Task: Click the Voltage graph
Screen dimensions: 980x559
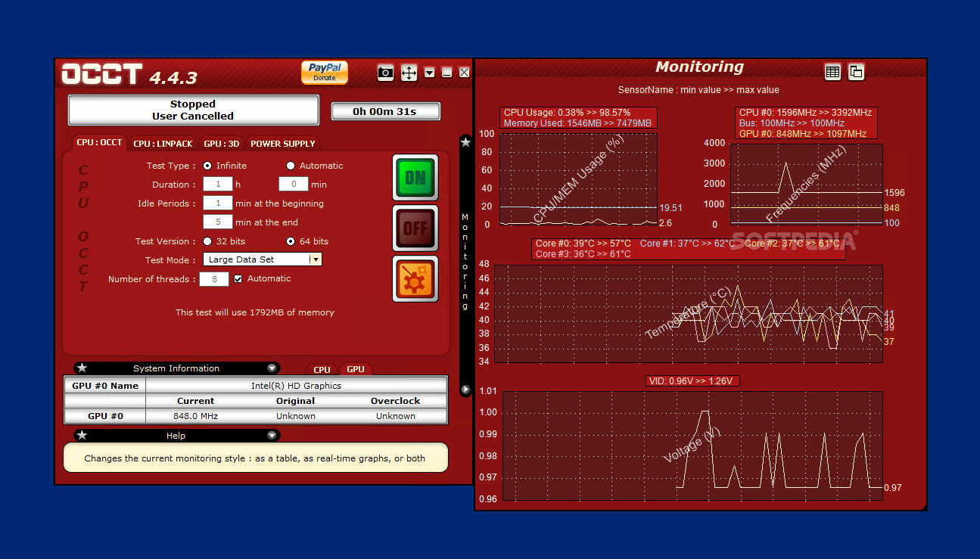Action: tap(692, 446)
